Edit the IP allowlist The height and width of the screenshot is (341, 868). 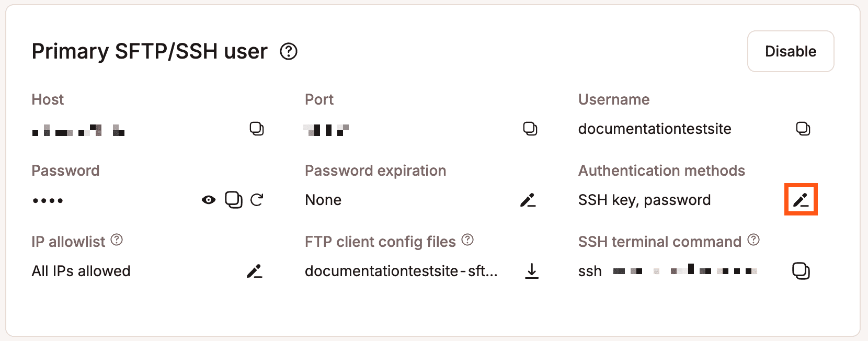coord(254,271)
